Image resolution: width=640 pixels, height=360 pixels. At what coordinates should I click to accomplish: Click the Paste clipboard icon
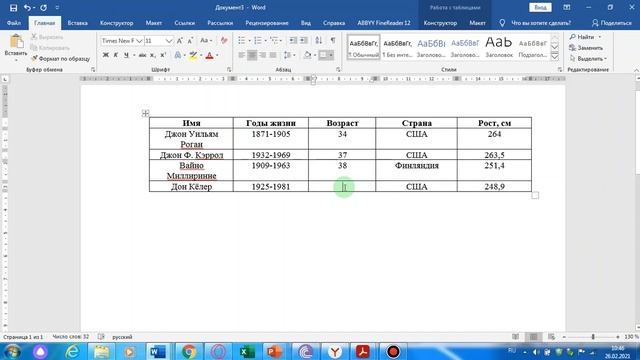pos(16,41)
